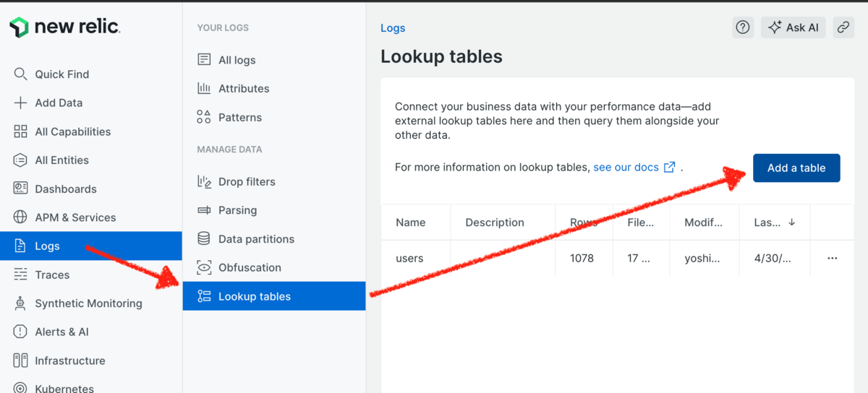Click the Lookup tables page heading
Image resolution: width=868 pixels, height=393 pixels.
click(x=441, y=56)
